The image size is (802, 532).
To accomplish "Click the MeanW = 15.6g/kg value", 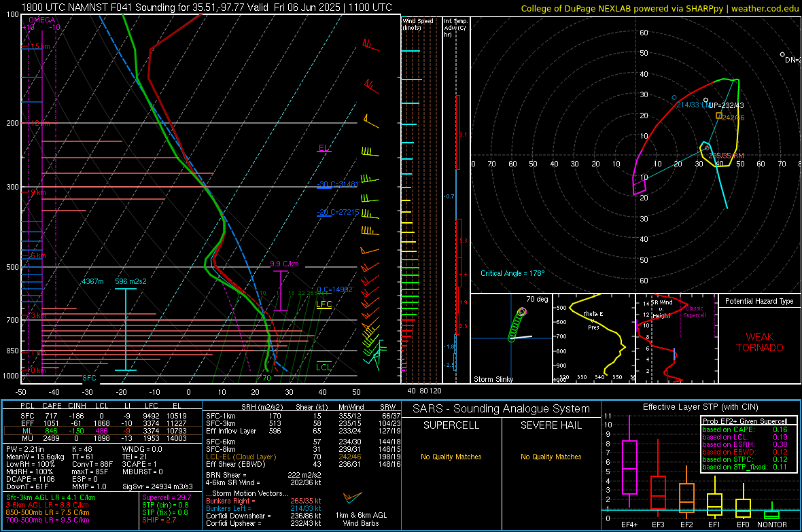I will [35, 457].
